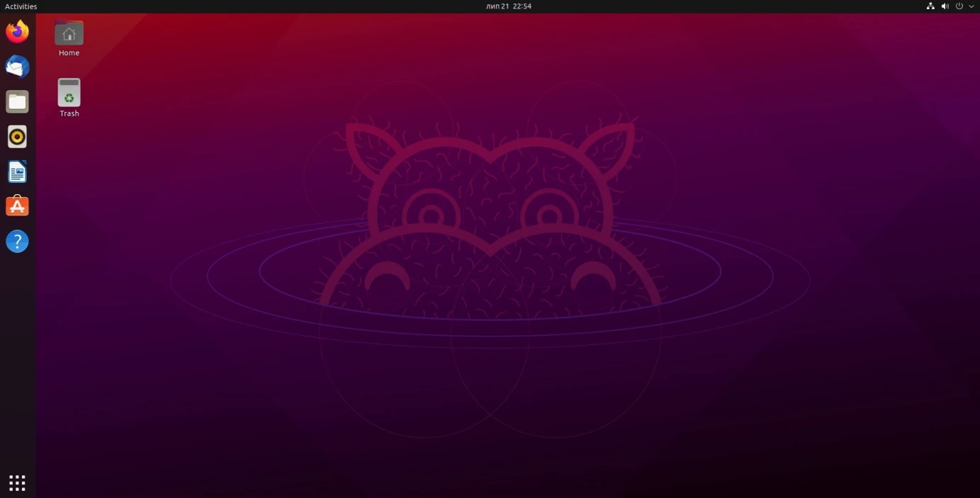The image size is (980, 498).
Task: Launch LibreOffice Writer from the dock
Action: click(17, 171)
